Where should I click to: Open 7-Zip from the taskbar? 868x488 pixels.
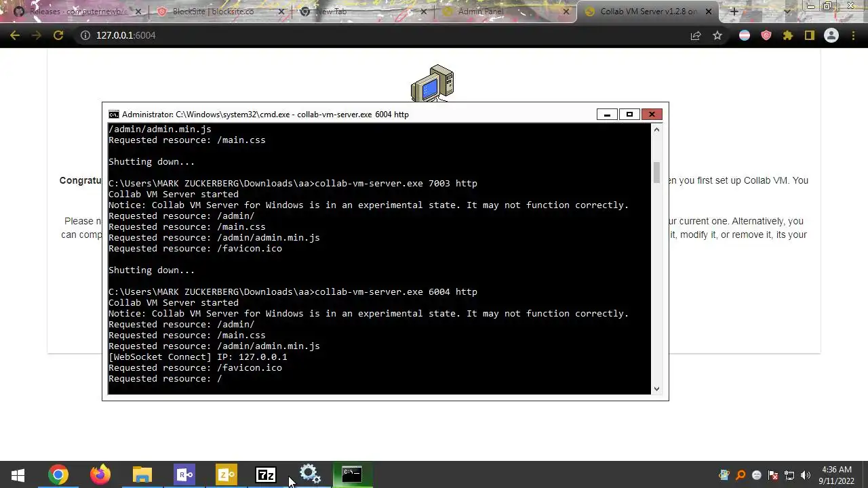pos(266,475)
